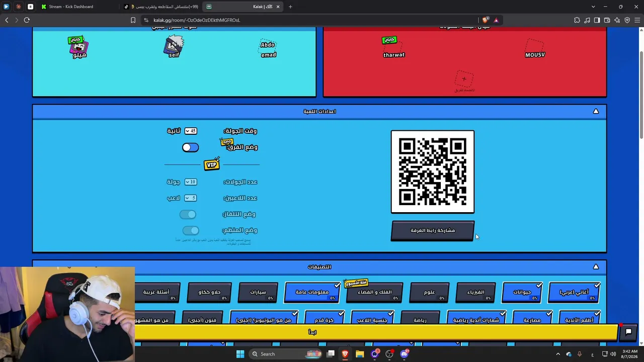Uncheck the حيوانات category
The image size is (644, 362).
click(522, 292)
